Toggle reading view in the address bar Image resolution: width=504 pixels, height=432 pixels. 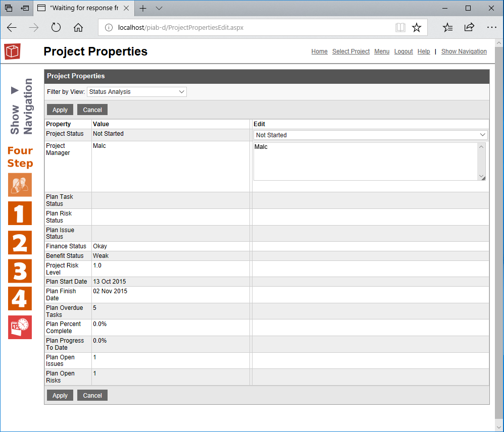point(400,27)
